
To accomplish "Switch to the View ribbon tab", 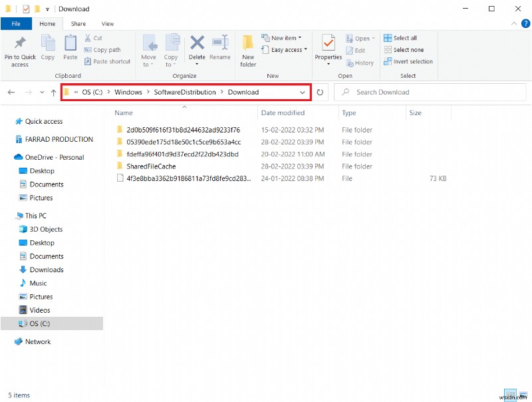I will [x=108, y=24].
